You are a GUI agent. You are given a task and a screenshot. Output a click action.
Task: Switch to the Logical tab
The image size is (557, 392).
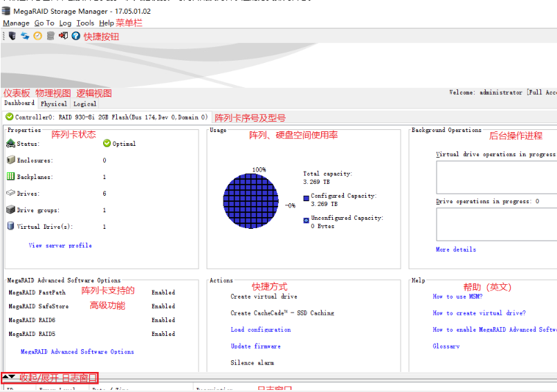pos(85,104)
